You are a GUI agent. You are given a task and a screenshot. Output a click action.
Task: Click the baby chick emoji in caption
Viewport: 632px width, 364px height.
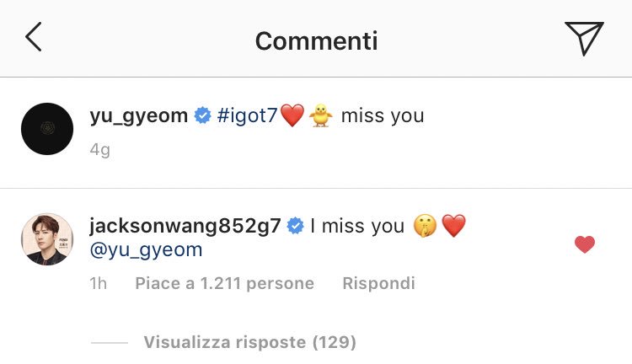coord(321,115)
